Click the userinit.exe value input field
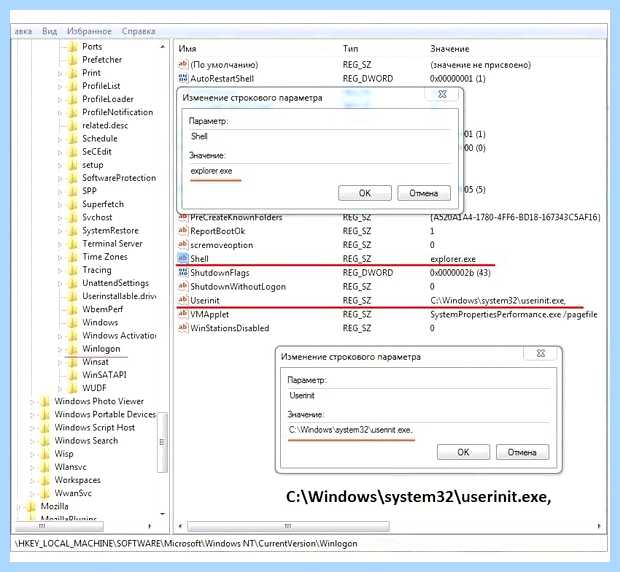 [419, 430]
